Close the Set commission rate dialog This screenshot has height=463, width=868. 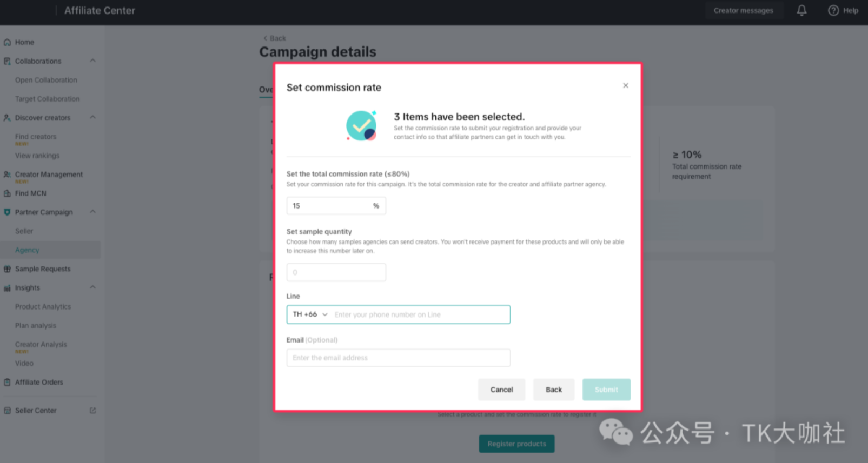coord(626,85)
